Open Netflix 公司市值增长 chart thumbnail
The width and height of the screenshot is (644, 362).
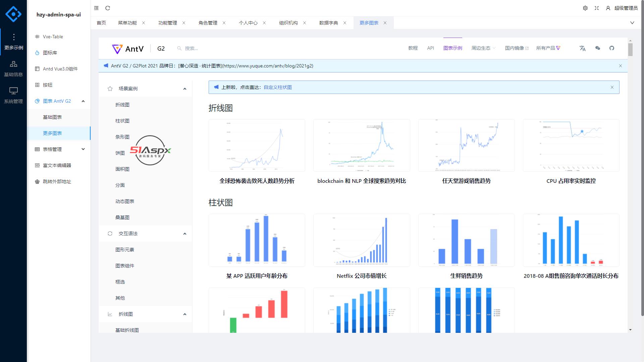click(x=362, y=240)
